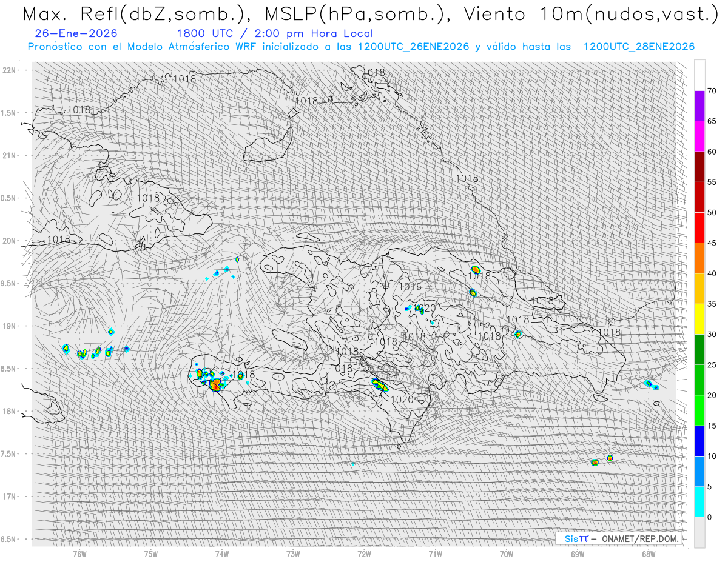This screenshot has height=562, width=728.
Task: Click the "72W" longitude label
Action: 364,553
